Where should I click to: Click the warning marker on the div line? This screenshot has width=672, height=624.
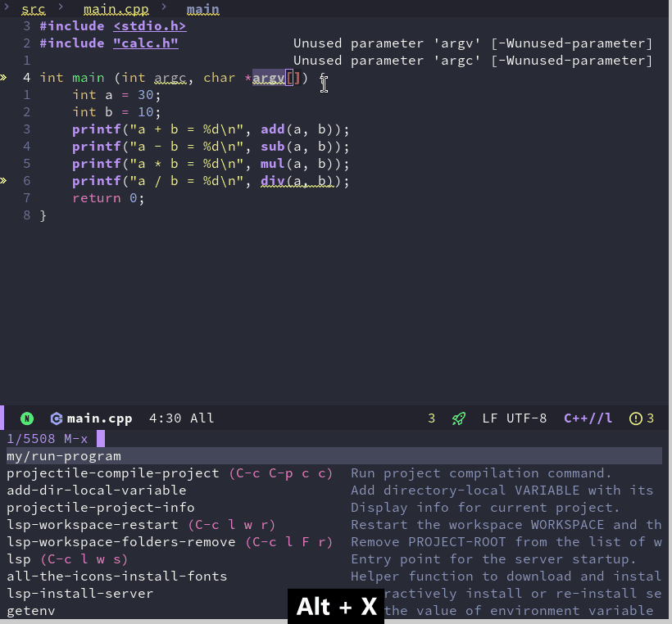click(3, 181)
